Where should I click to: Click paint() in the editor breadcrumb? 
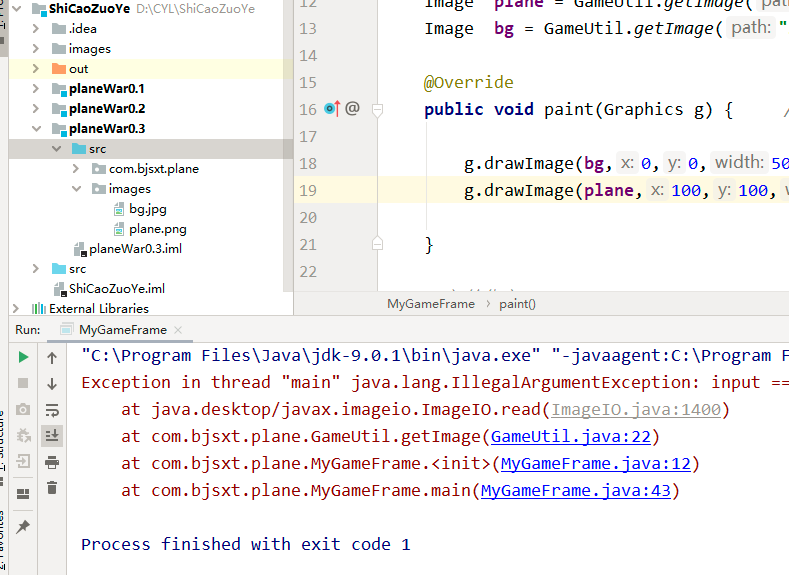[517, 304]
